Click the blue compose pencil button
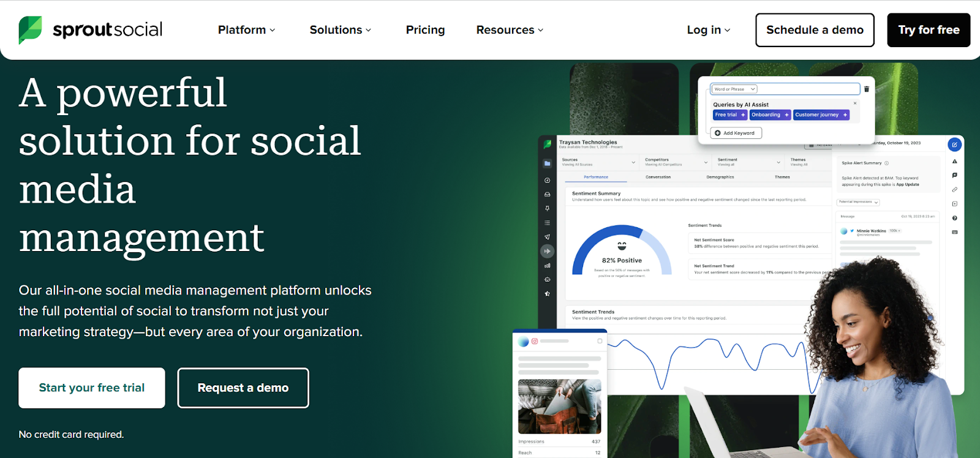Image resolution: width=980 pixels, height=458 pixels. (954, 145)
